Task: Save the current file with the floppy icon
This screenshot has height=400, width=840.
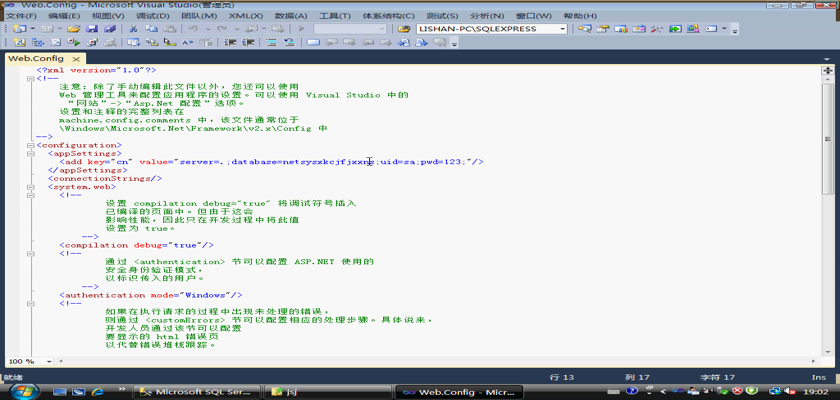Action: (92, 29)
